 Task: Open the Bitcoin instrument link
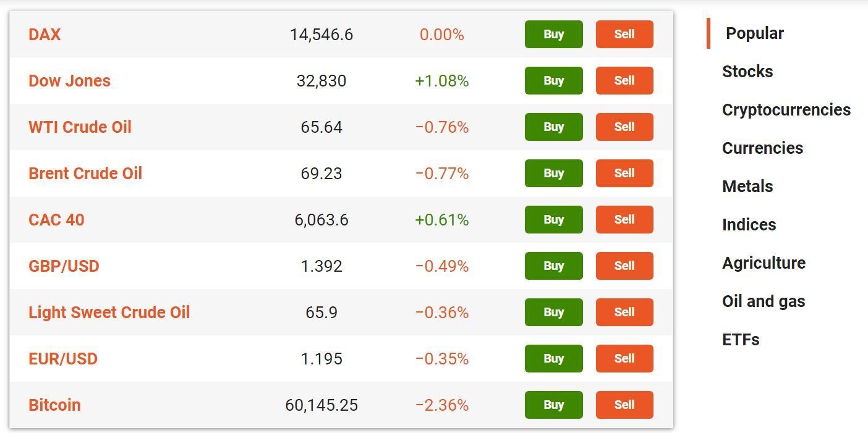[x=54, y=405]
